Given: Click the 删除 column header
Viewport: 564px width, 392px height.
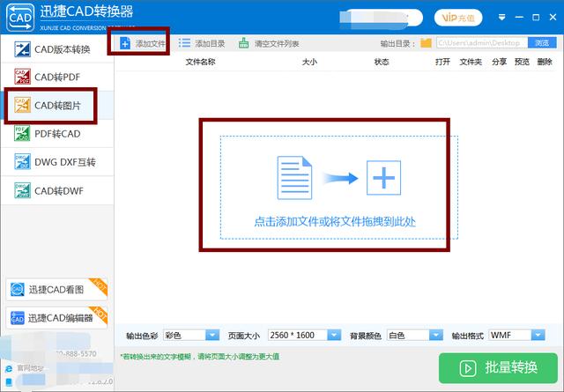Looking at the screenshot, I should [x=545, y=62].
